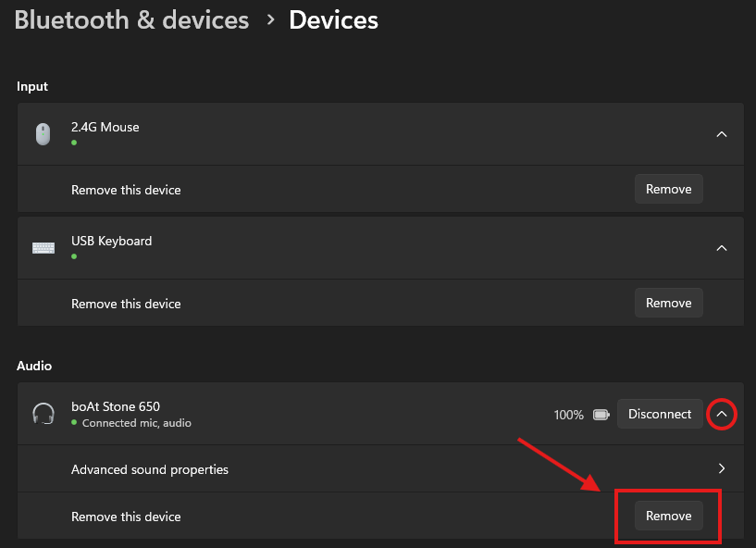Click the green dot beside Connected mic, audio
This screenshot has width=756, height=548.
click(x=74, y=423)
